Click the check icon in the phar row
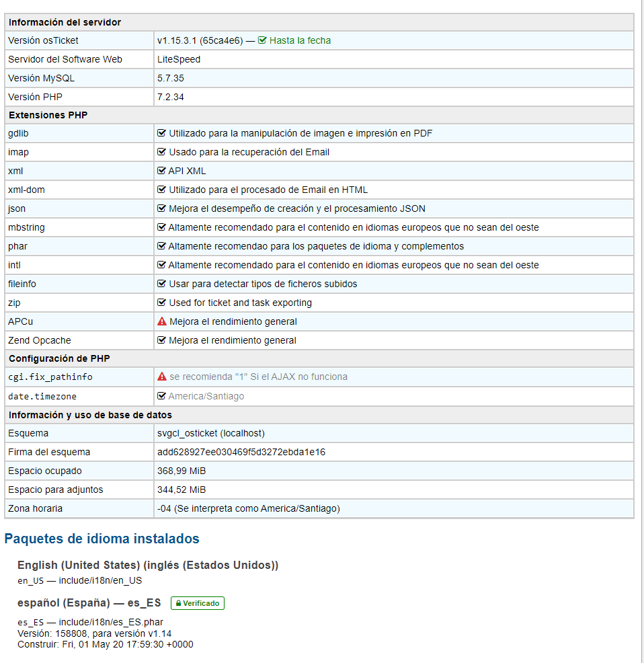The width and height of the screenshot is (644, 663). point(161,246)
